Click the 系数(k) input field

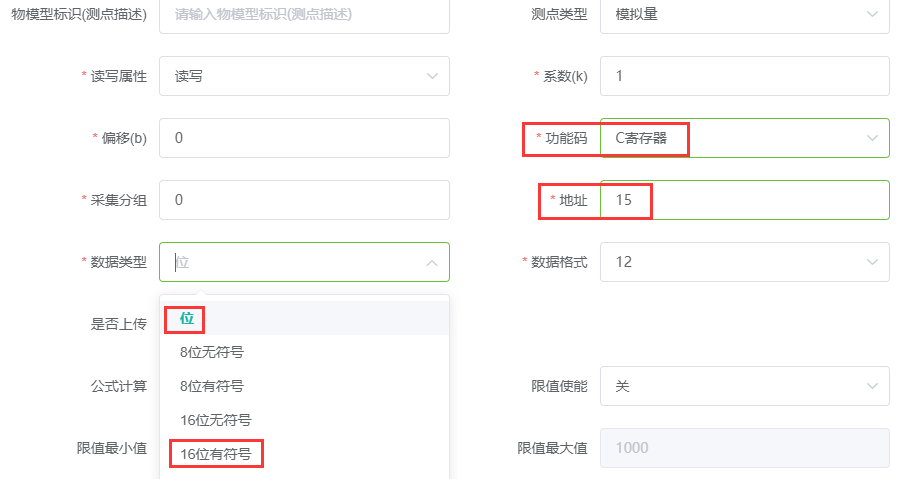click(745, 76)
